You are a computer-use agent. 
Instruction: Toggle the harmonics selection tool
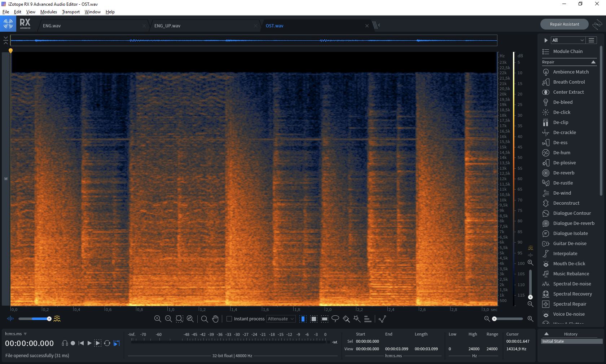[368, 319]
